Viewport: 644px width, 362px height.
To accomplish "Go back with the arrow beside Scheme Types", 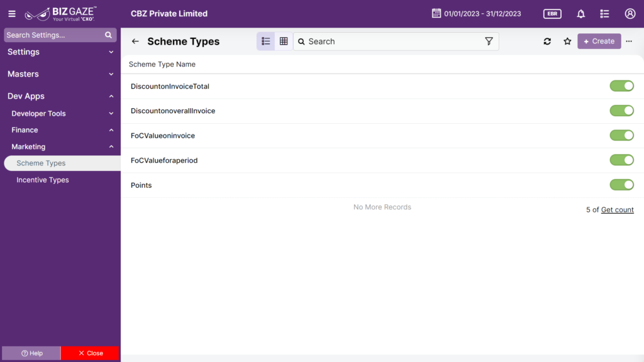I will point(135,41).
